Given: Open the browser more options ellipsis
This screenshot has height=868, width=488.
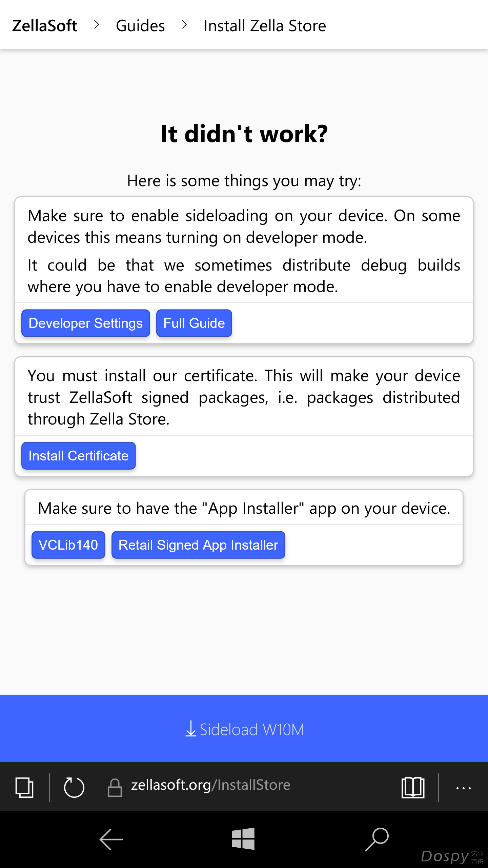Looking at the screenshot, I should 463,788.
